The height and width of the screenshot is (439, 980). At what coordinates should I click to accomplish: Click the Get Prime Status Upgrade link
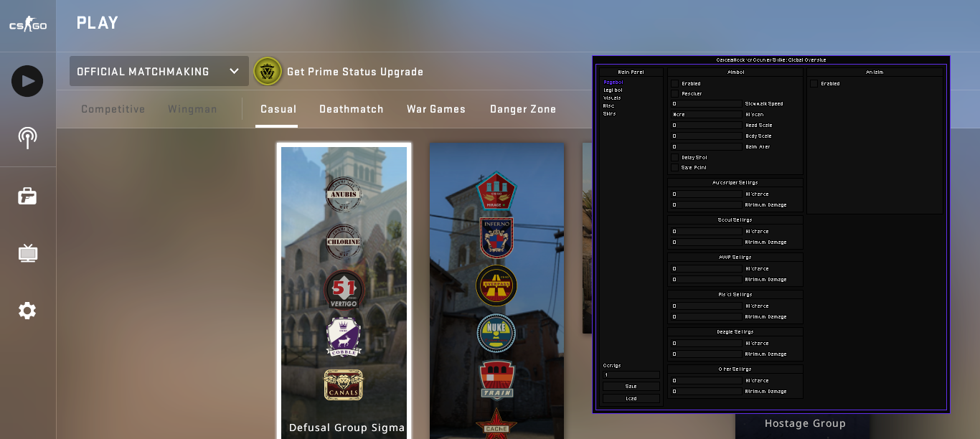(x=355, y=72)
